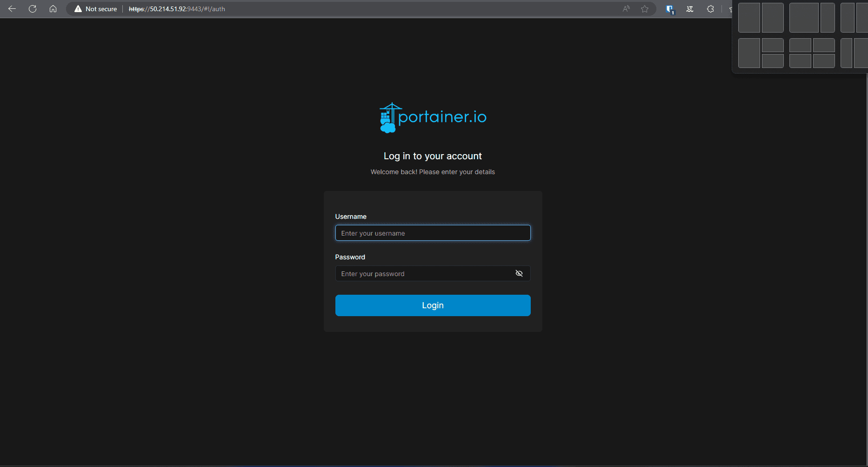Viewport: 868px width, 467px height.
Task: Click the portainer.io logo
Action: (x=433, y=117)
